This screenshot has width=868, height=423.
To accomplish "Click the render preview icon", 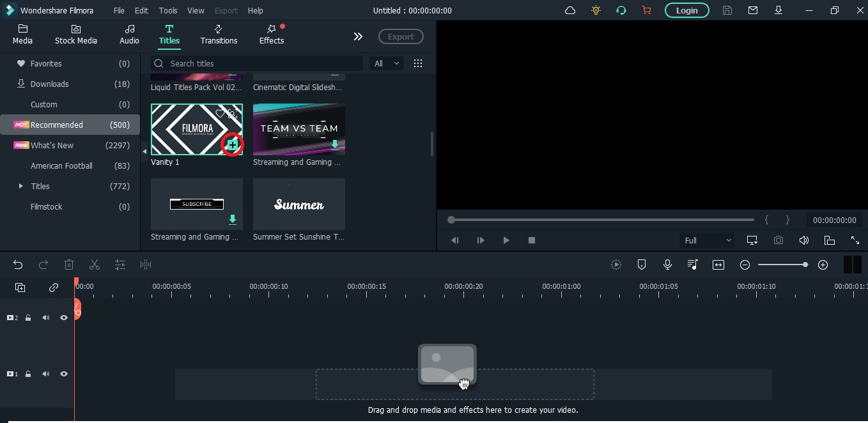I will [x=616, y=265].
